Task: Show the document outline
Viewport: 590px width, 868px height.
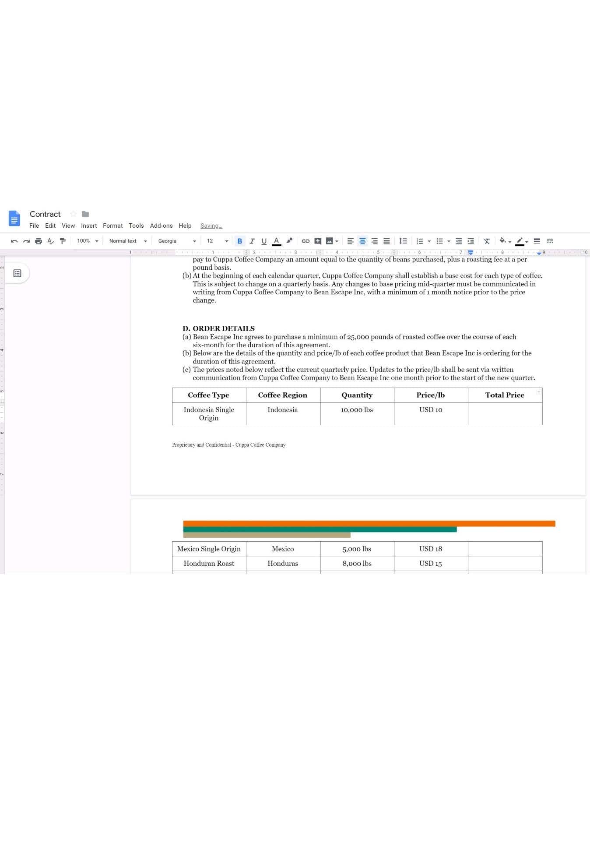Action: (x=18, y=274)
